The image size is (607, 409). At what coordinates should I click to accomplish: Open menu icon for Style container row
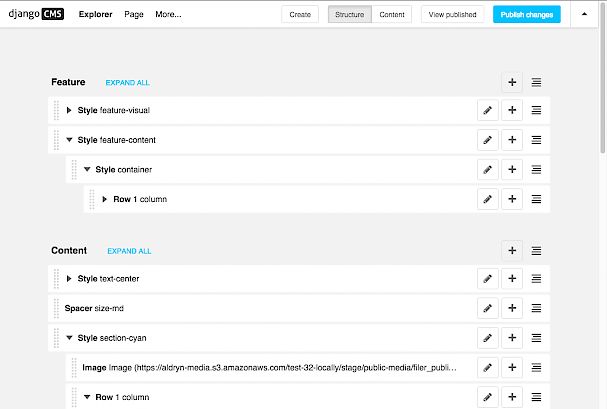coord(536,169)
